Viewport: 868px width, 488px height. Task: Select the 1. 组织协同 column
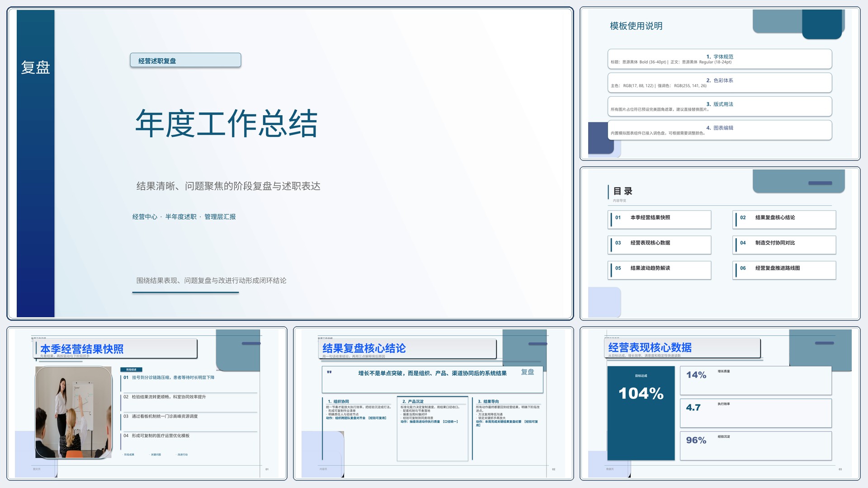tap(357, 428)
